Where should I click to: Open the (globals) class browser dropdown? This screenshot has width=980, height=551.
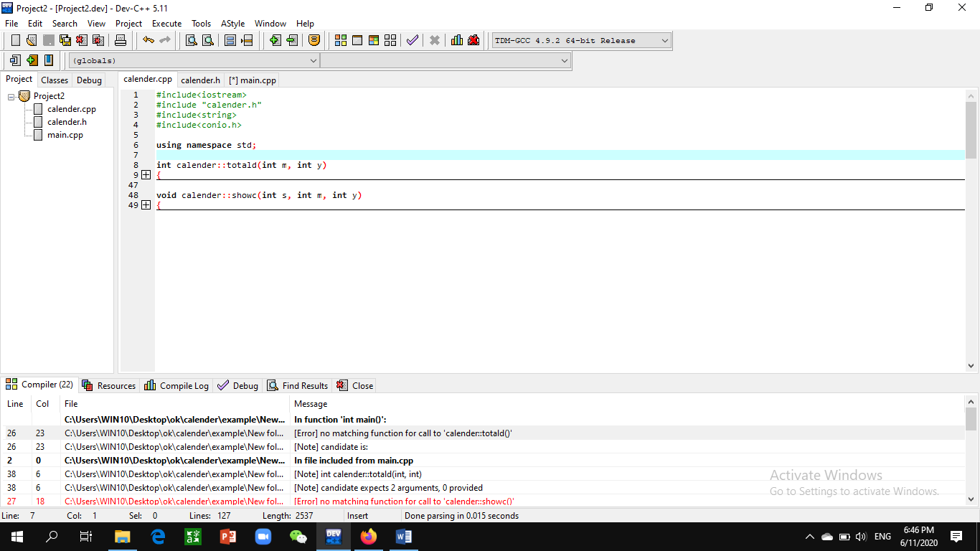(314, 60)
